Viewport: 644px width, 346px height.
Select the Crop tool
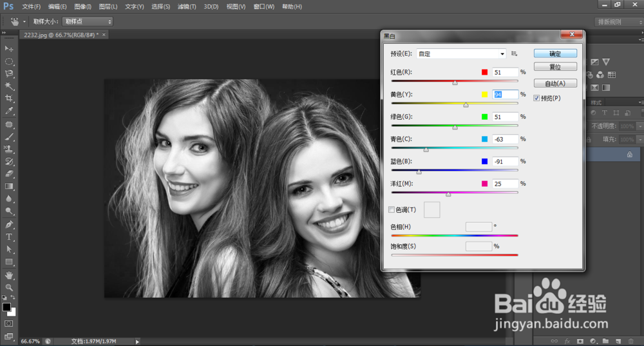click(8, 98)
